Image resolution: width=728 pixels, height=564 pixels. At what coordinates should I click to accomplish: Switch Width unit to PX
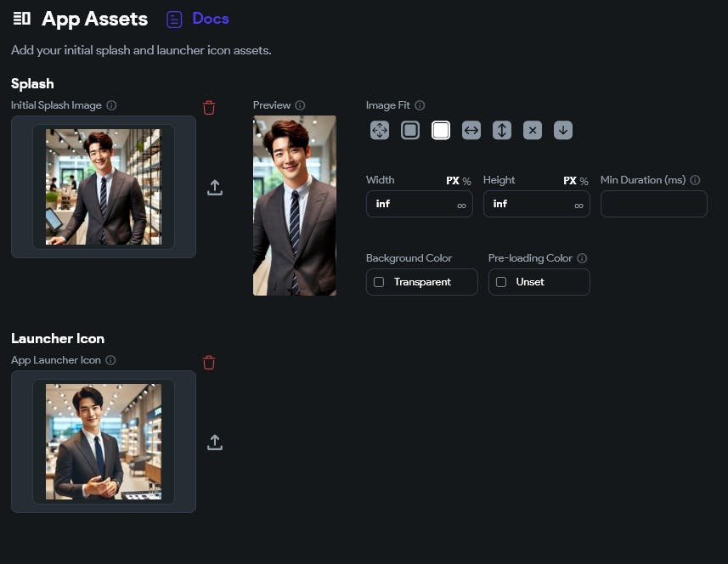453,181
